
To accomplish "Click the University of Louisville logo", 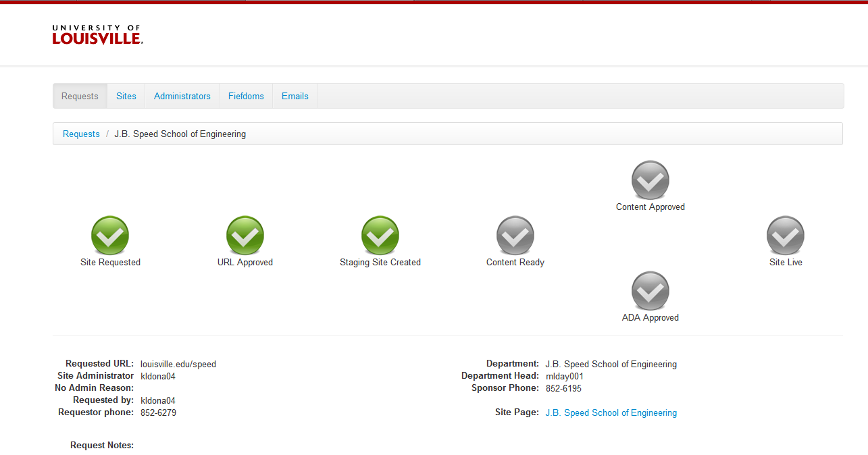I will pyautogui.click(x=98, y=35).
